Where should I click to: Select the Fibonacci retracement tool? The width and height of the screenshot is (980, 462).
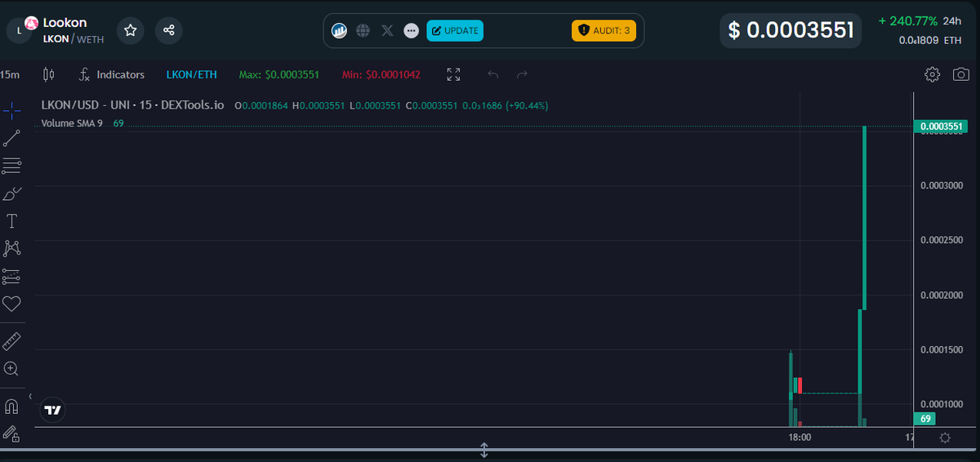click(12, 166)
